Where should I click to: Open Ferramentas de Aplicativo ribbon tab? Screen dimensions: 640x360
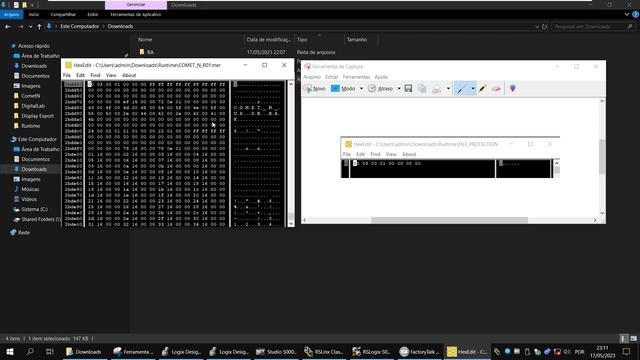tap(136, 14)
